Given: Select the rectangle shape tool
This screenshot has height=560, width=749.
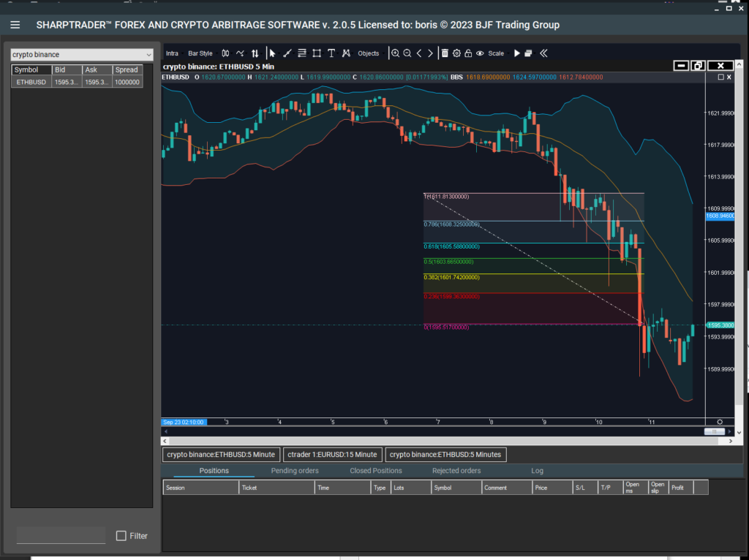Looking at the screenshot, I should 317,53.
